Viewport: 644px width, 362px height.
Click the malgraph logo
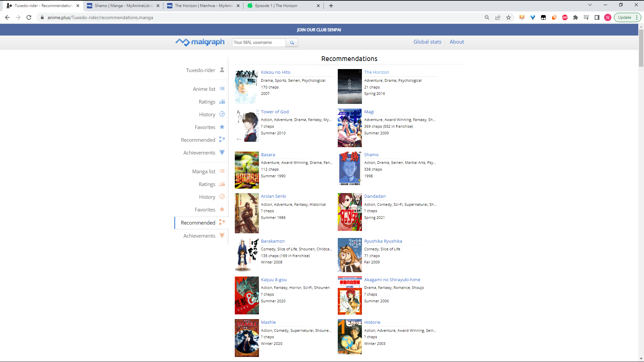pyautogui.click(x=200, y=42)
